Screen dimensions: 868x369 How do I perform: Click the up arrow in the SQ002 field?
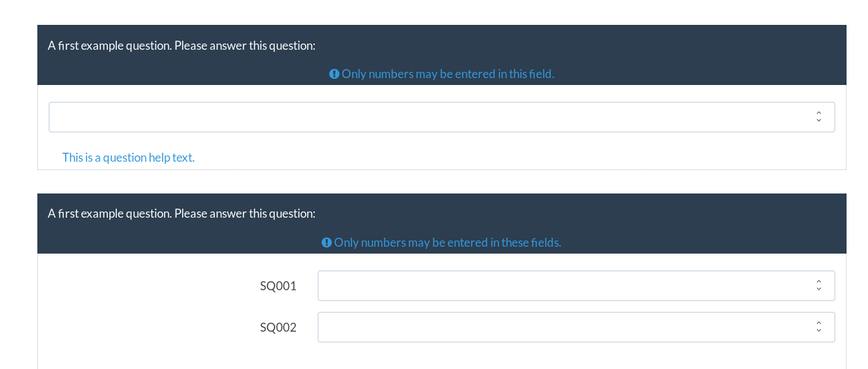coord(819,323)
